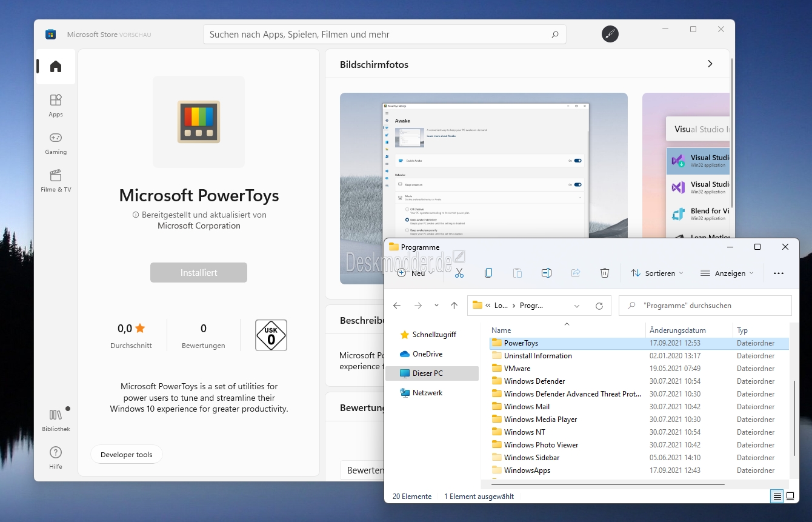
Task: Open second Visual Studio screenshot thumbnail
Action: 686,165
